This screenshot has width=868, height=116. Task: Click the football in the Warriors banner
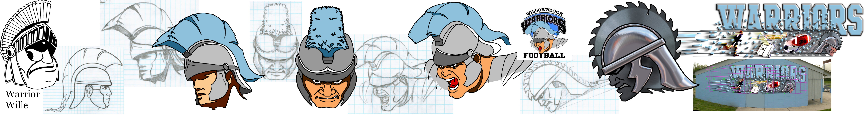802,41
